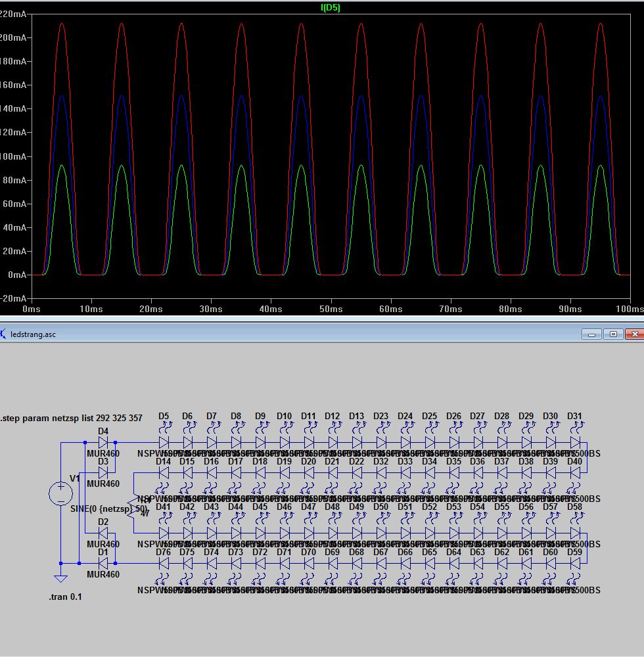
Task: Click the ledstrang.asc window title
Action: click(x=33, y=334)
